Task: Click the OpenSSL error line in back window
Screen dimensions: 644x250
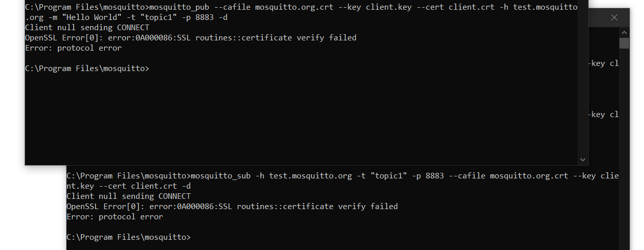Action: (232, 207)
